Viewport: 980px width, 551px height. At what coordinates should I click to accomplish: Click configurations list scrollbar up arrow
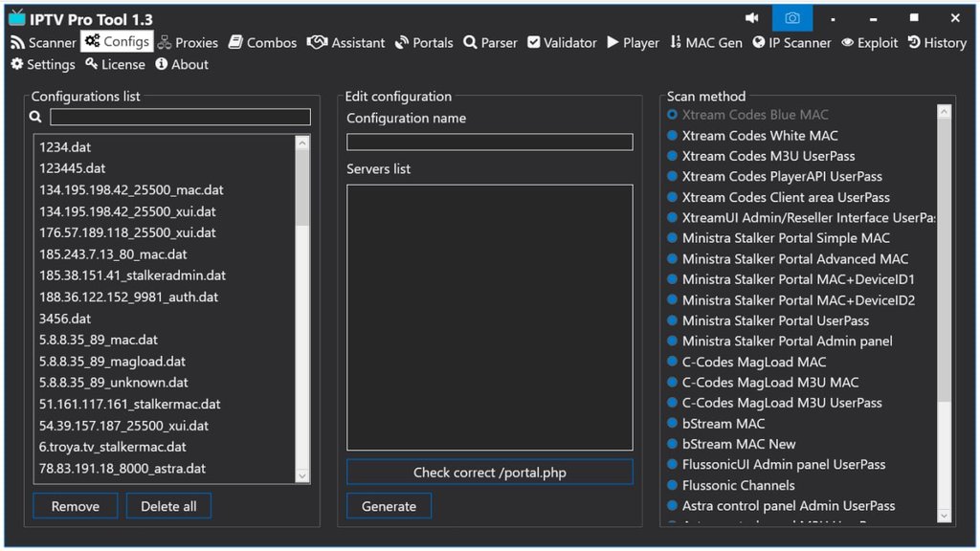pos(302,143)
